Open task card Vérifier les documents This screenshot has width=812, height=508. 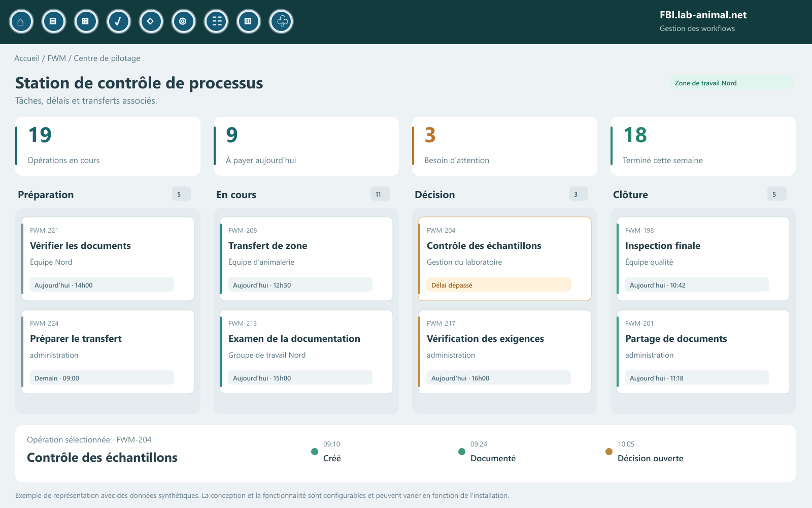pos(108,259)
